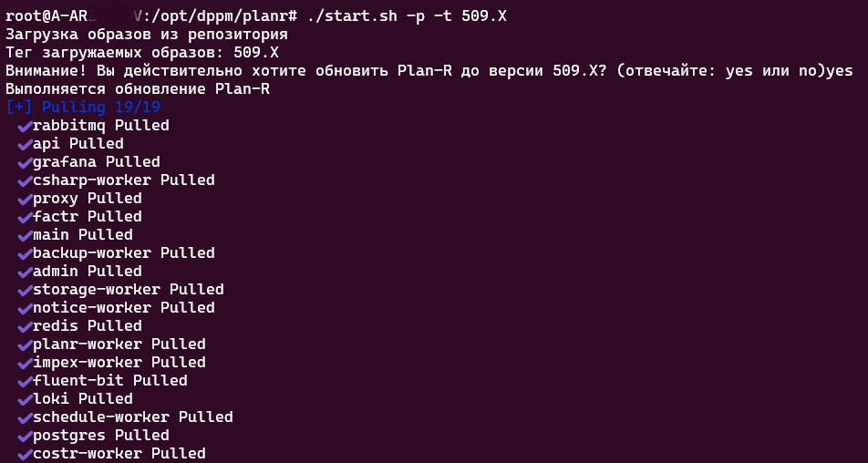This screenshot has height=463, width=868.
Task: Click the checkmark beside costr-worker
Action: (x=25, y=454)
